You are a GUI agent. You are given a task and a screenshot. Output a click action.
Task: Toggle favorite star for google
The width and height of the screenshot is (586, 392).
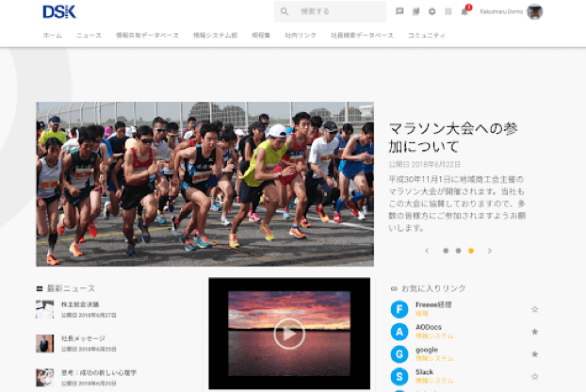pos(535,354)
